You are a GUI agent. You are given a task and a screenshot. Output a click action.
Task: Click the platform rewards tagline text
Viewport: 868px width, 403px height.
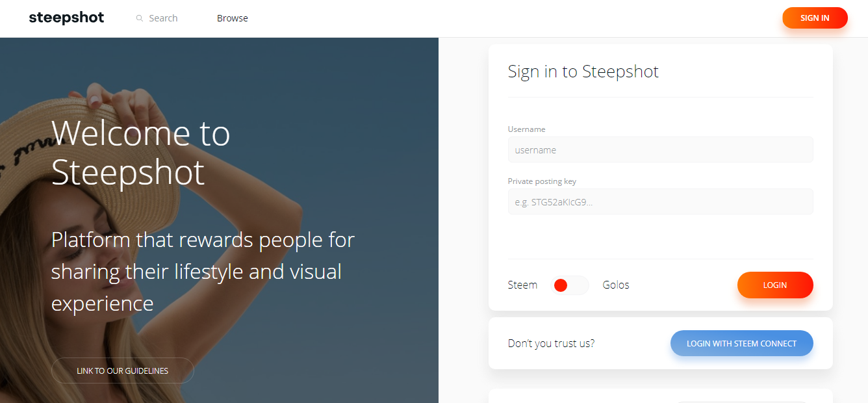coord(203,271)
